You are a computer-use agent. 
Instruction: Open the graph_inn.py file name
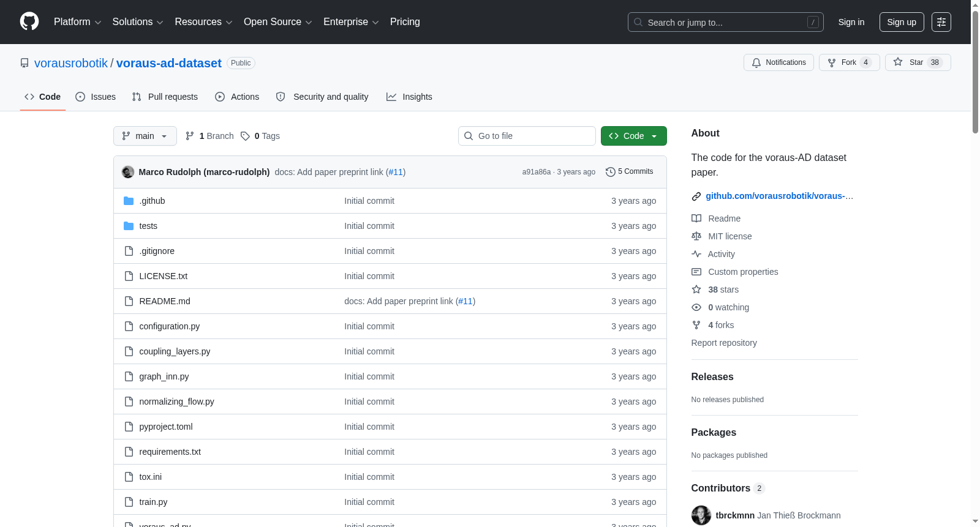point(164,376)
